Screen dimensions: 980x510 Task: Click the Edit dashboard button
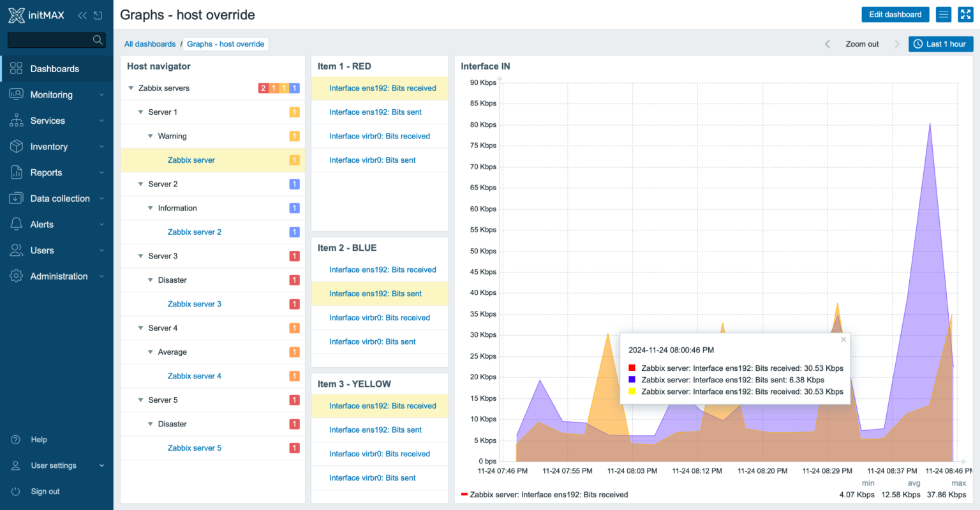[x=895, y=14]
